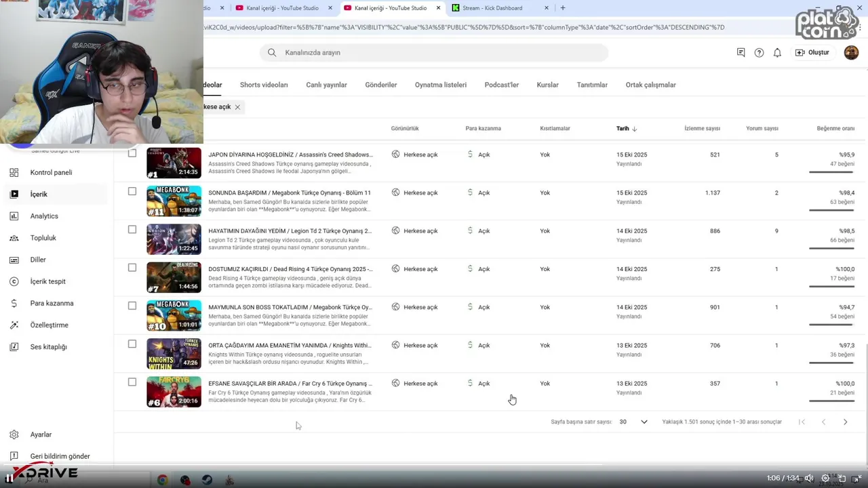The image size is (868, 488).
Task: Open video player settings gear
Action: tap(825, 478)
